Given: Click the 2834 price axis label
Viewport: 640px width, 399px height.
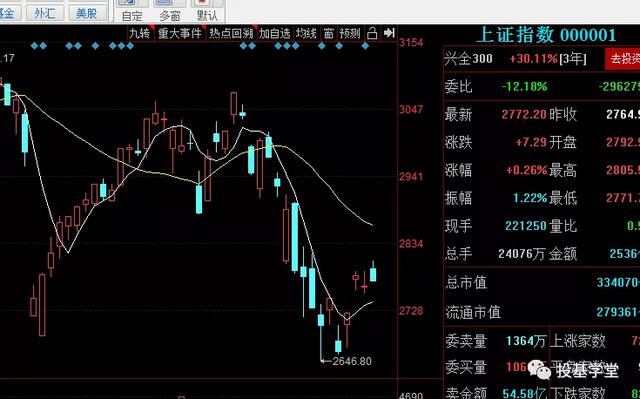Looking at the screenshot, I should (x=411, y=244).
